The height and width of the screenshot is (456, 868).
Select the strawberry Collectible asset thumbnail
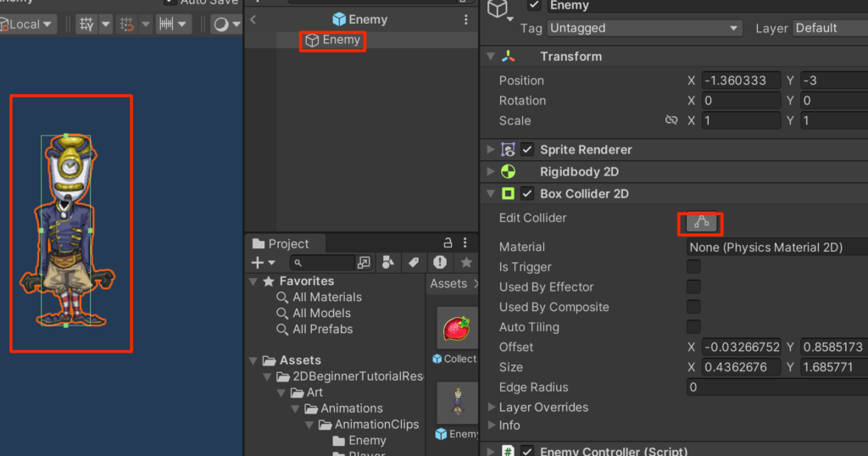(x=456, y=328)
